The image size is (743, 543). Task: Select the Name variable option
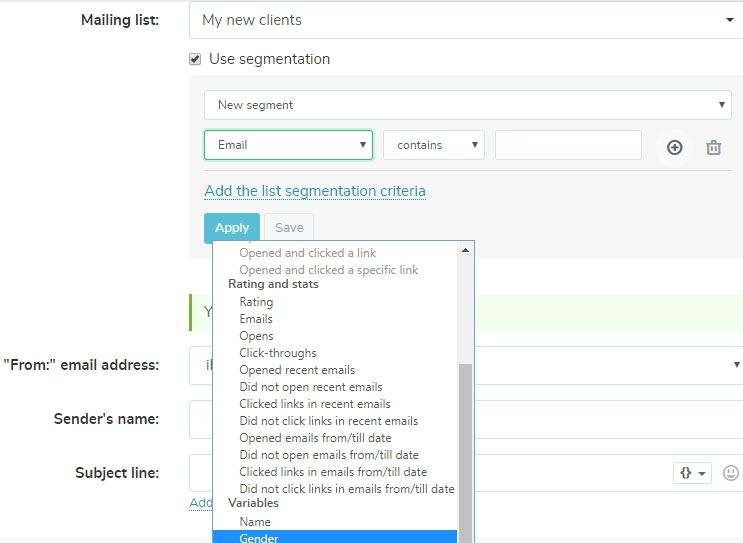(x=255, y=522)
